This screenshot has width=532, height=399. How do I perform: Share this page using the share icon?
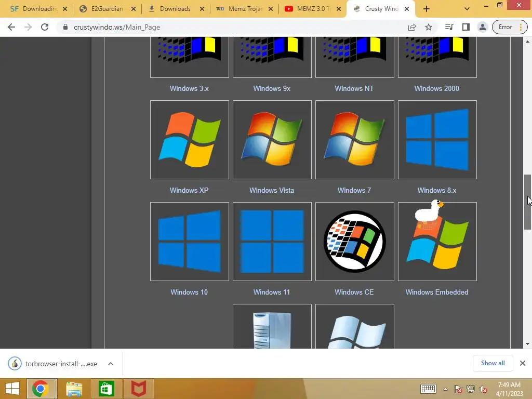[x=412, y=27]
